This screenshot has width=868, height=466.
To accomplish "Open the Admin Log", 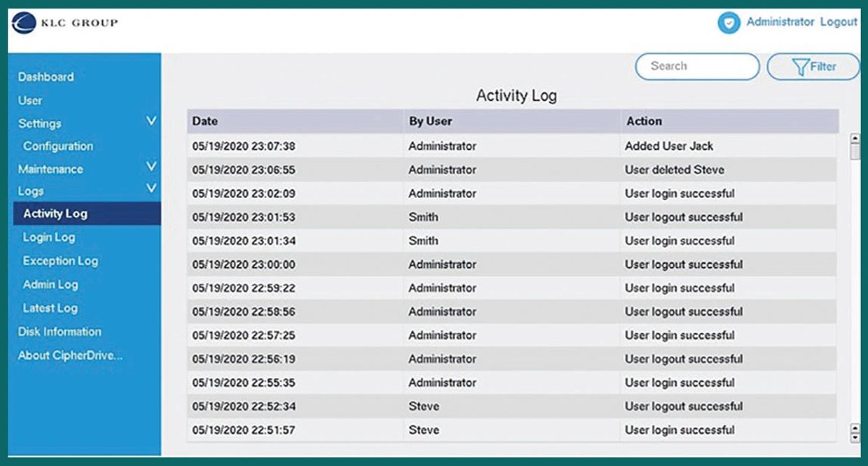I will (x=50, y=285).
